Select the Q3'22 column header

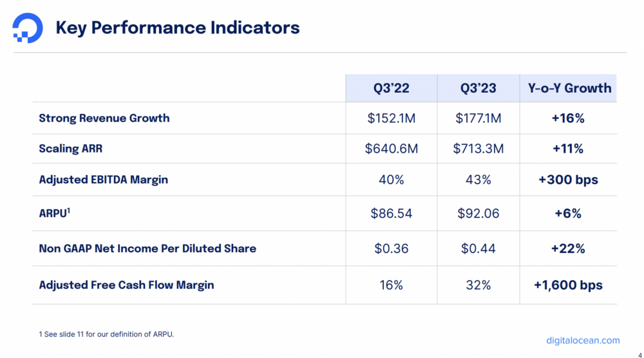point(391,88)
